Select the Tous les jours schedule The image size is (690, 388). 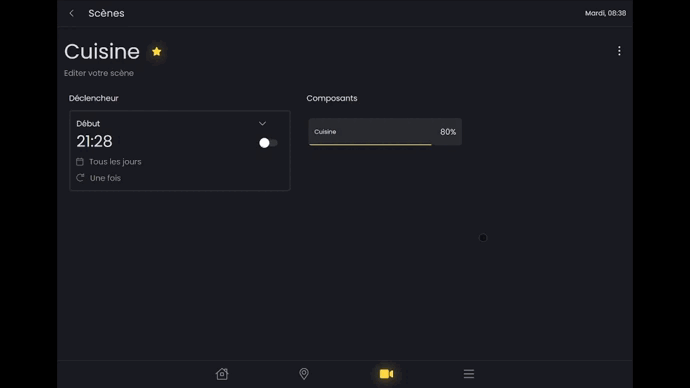click(115, 162)
